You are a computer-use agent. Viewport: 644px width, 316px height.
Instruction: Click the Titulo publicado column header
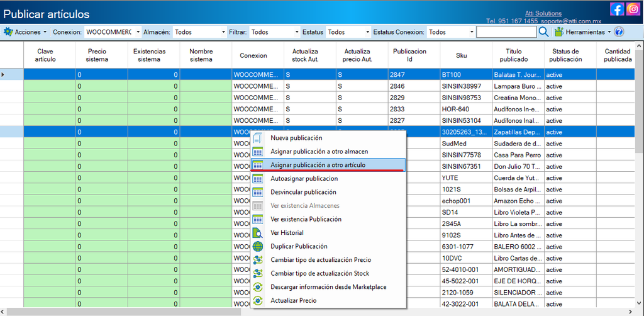coord(518,55)
